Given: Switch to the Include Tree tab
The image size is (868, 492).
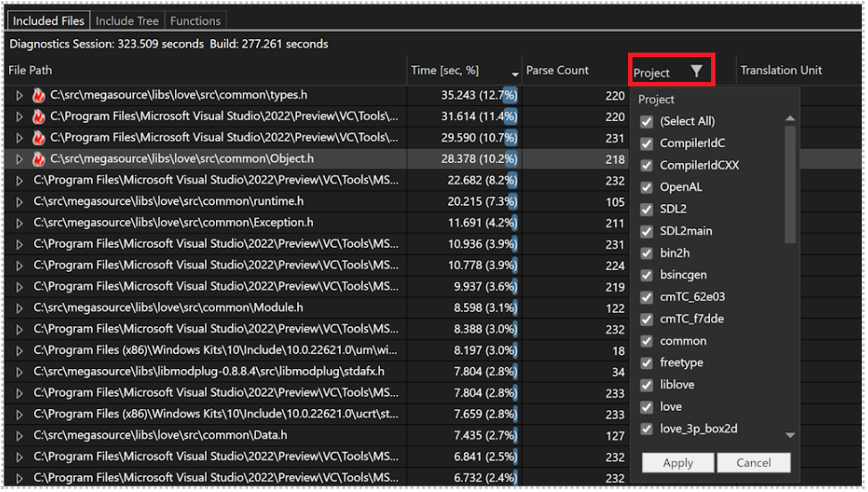Looking at the screenshot, I should tap(127, 20).
